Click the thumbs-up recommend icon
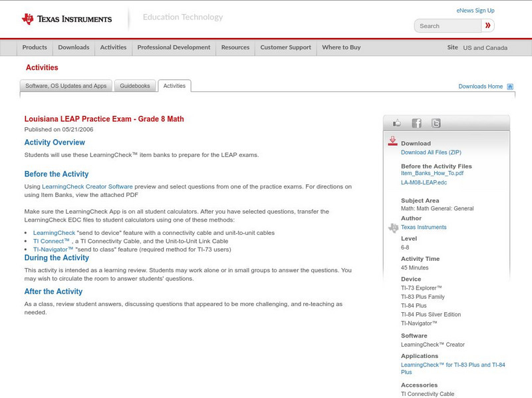The height and width of the screenshot is (398, 532). pyautogui.click(x=398, y=122)
